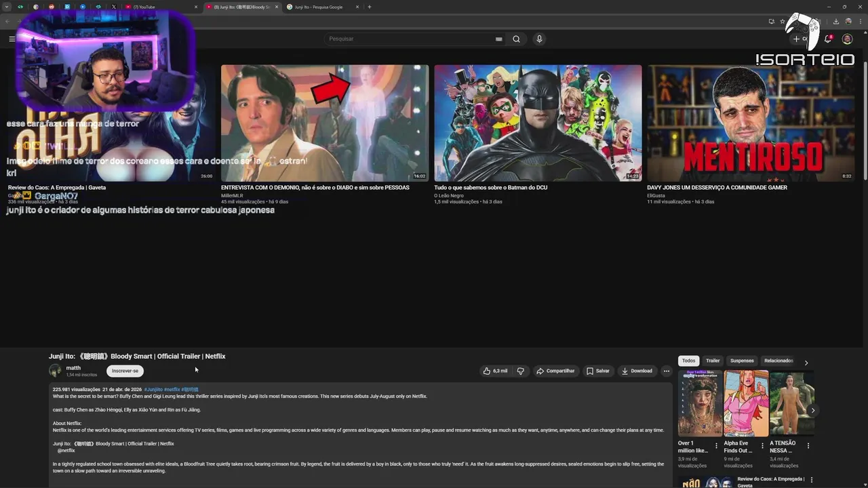Like the video with 6,3 mil thumbs up
The width and height of the screenshot is (868, 488).
point(495,371)
